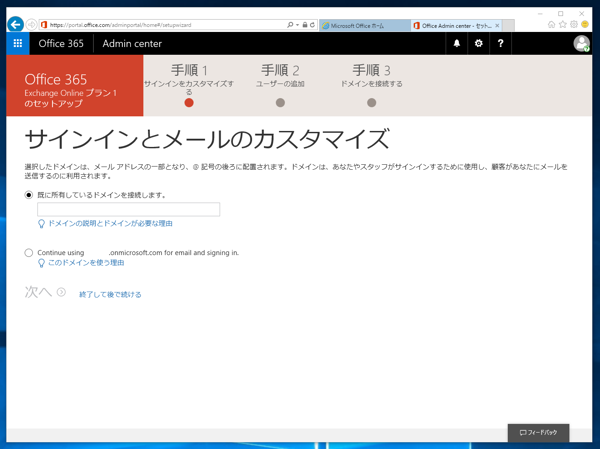Open the user account avatar

[581, 43]
